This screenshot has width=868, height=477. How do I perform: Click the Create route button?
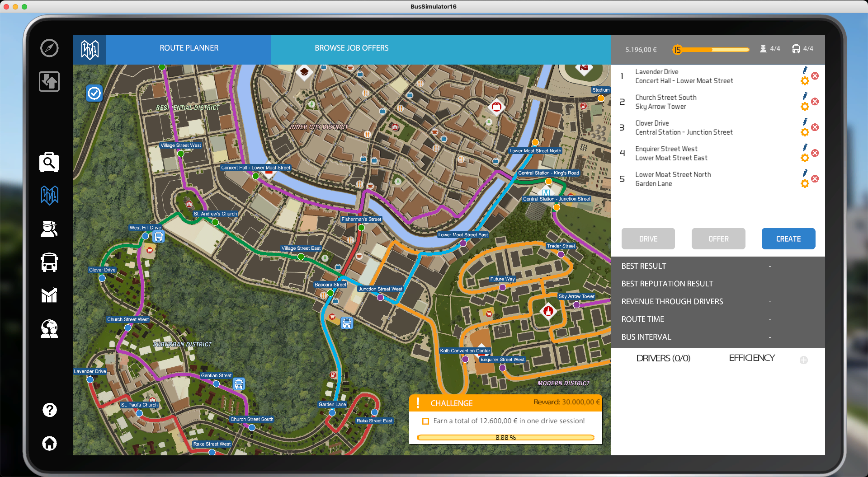click(788, 239)
